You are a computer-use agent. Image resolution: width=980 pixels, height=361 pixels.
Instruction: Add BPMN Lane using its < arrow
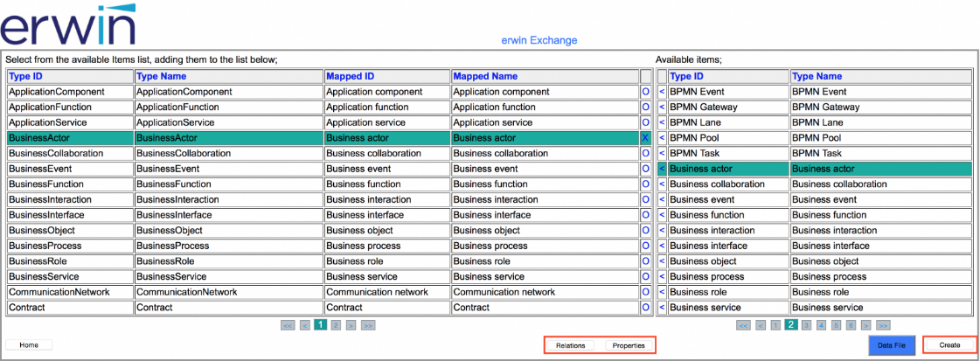click(x=662, y=122)
